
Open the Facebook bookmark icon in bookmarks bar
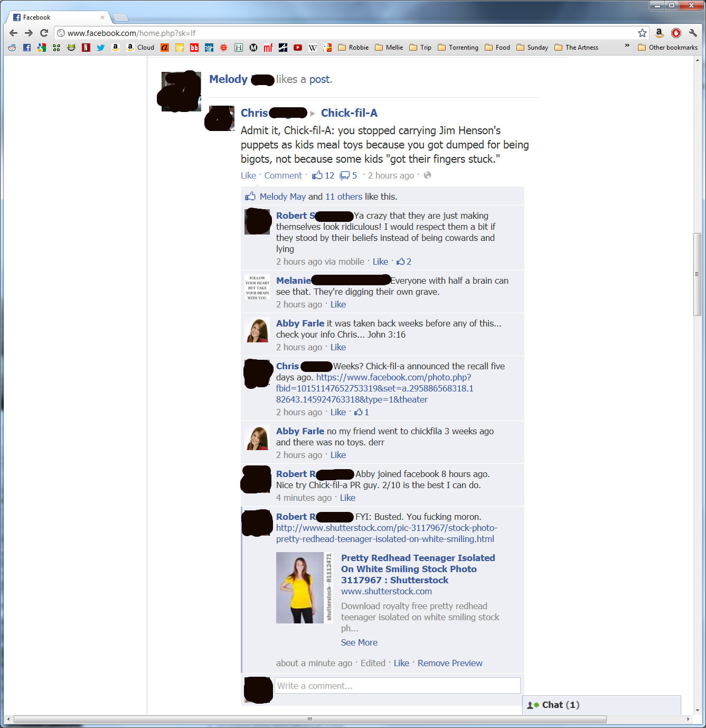pyautogui.click(x=27, y=48)
